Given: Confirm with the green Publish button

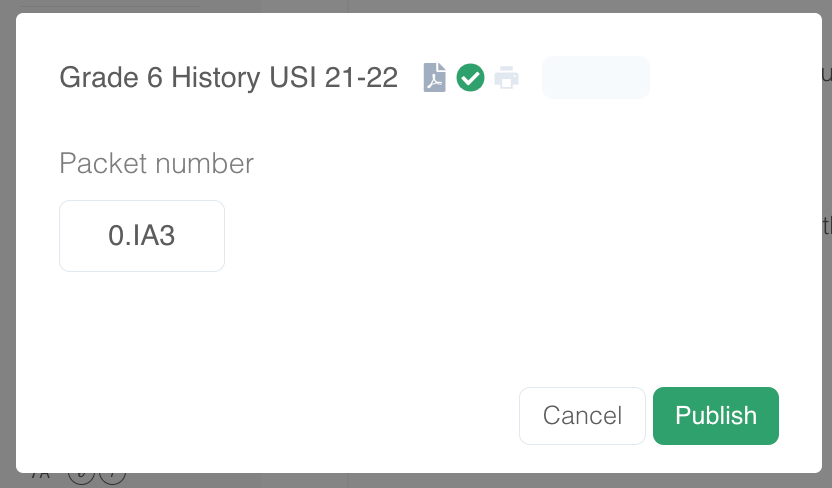Looking at the screenshot, I should (716, 416).
